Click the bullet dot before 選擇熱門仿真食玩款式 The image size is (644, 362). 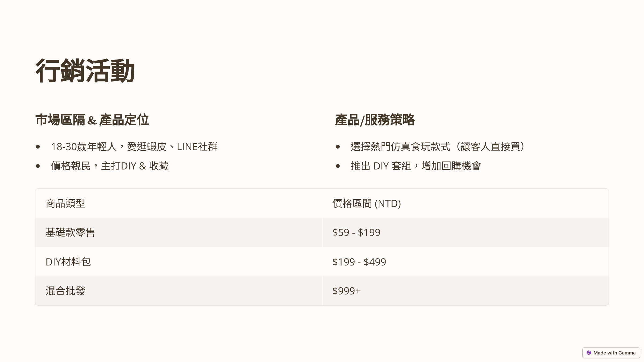pyautogui.click(x=338, y=147)
